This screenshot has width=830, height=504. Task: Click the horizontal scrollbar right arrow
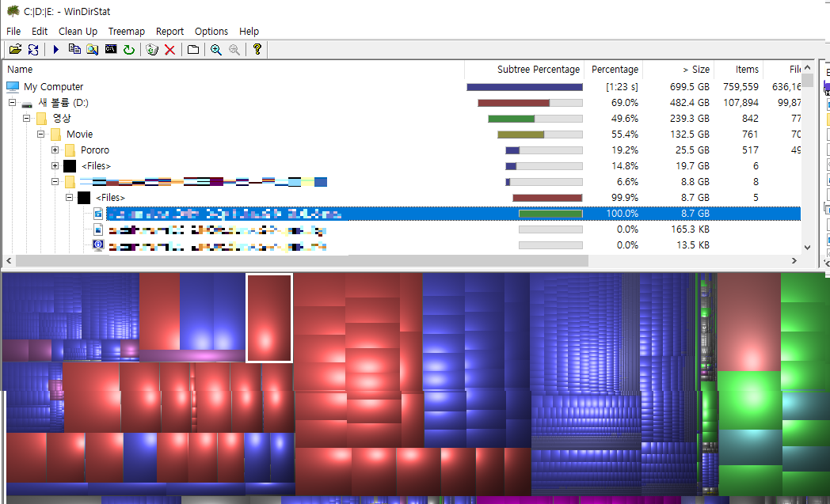pyautogui.click(x=794, y=261)
